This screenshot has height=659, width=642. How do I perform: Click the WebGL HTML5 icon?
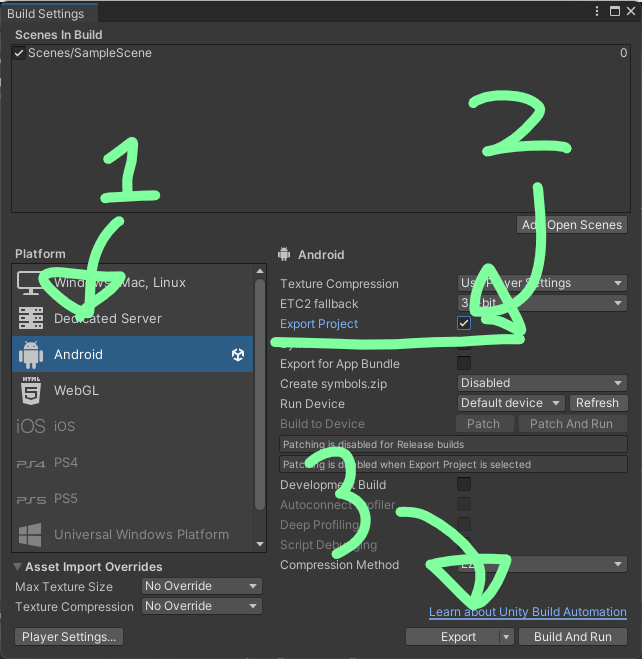[x=31, y=390]
